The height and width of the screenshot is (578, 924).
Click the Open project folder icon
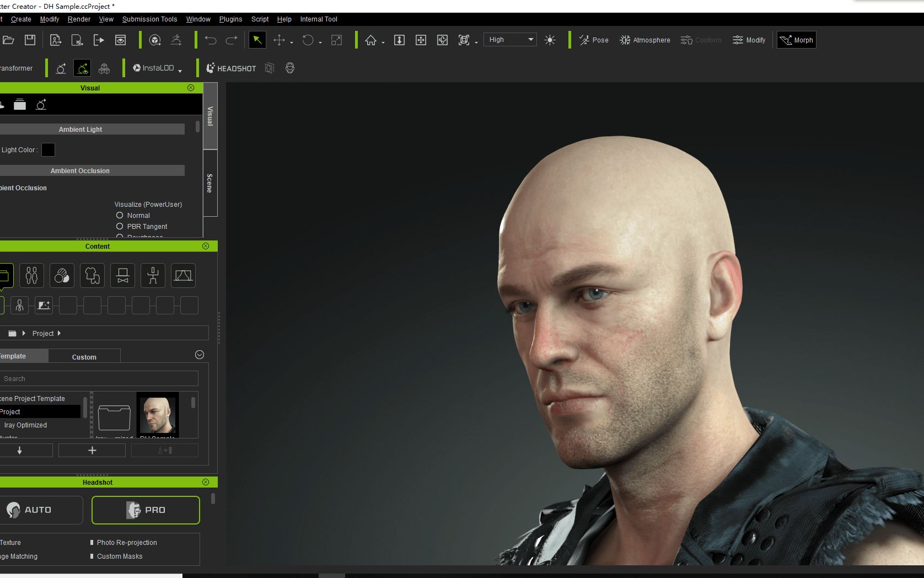coord(8,40)
